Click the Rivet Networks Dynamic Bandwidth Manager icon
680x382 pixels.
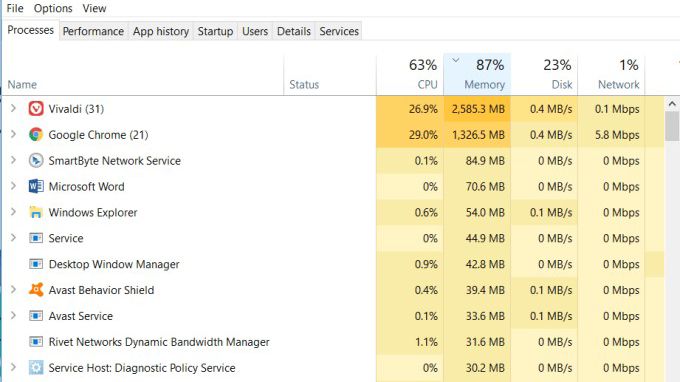coord(36,342)
